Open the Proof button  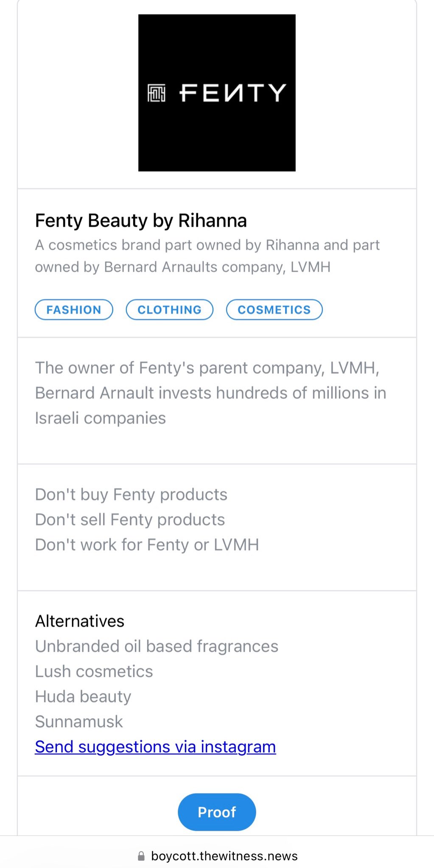pyautogui.click(x=217, y=812)
